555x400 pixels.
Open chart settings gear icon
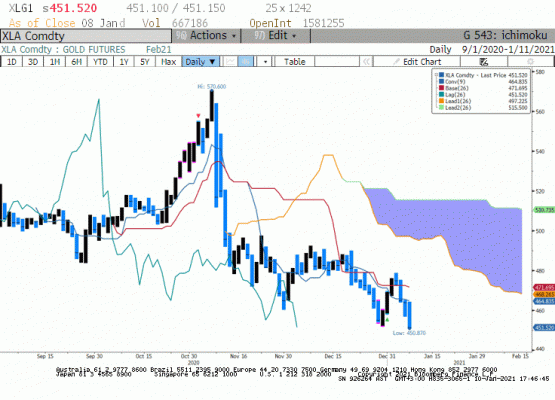pos(530,62)
